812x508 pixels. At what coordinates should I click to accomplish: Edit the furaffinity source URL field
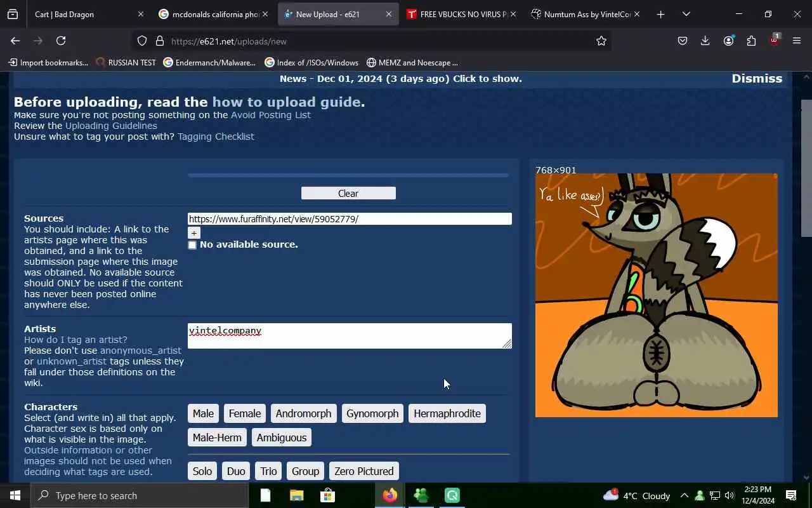[350, 218]
